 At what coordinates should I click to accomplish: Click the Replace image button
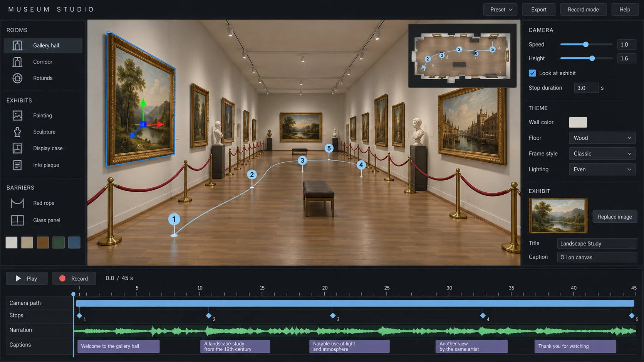click(x=615, y=217)
